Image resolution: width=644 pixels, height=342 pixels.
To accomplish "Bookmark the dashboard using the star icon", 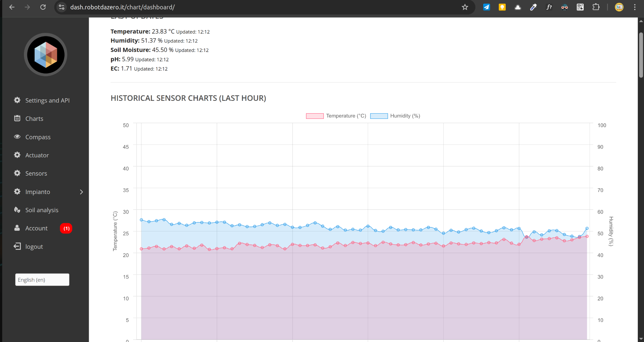I will [465, 7].
